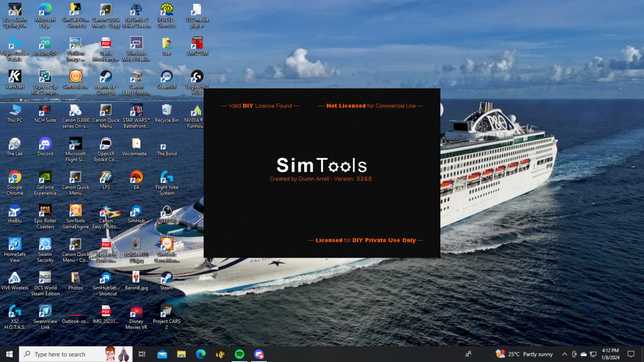Select the DCS World Steam Edition icon
This screenshot has width=644, height=362.
pyautogui.click(x=45, y=284)
